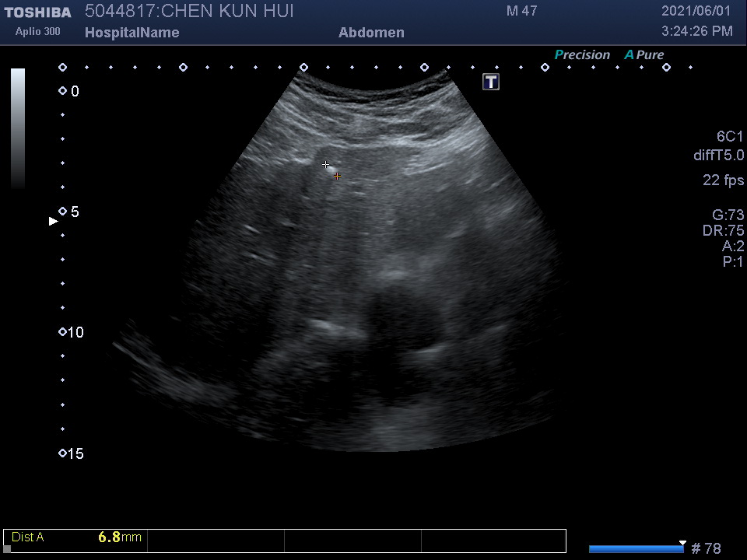
Task: Click the blue cine frame progress bar
Action: [x=635, y=549]
